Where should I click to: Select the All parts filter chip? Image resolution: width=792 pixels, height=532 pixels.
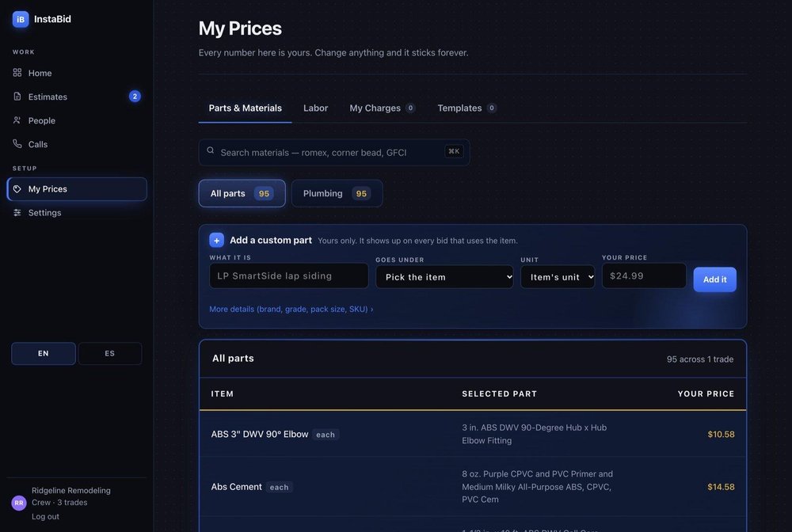(242, 193)
